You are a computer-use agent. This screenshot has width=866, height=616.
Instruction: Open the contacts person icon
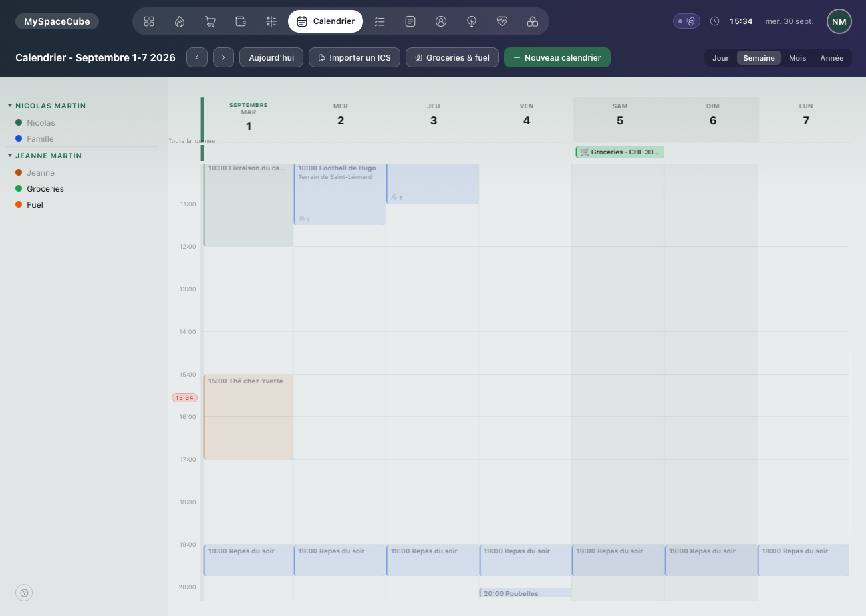click(441, 21)
